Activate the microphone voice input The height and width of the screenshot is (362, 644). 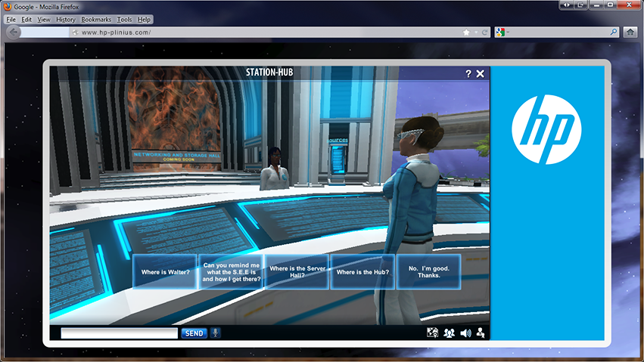[x=215, y=333]
